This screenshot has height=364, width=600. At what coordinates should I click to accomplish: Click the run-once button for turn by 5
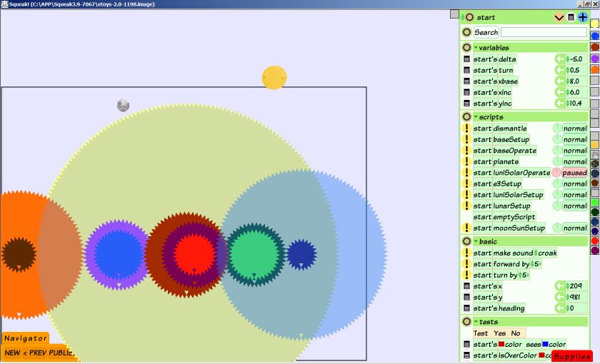click(x=466, y=275)
